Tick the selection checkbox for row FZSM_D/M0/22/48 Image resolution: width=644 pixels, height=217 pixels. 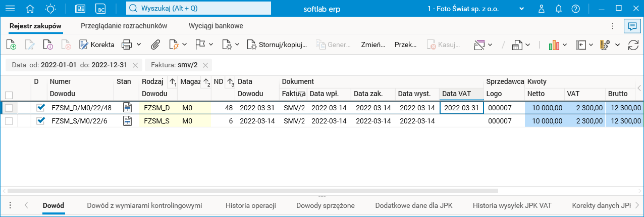pos(9,107)
